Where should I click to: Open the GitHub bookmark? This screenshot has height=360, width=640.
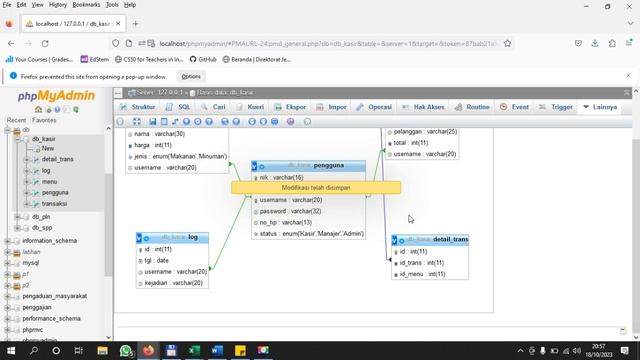point(203,60)
